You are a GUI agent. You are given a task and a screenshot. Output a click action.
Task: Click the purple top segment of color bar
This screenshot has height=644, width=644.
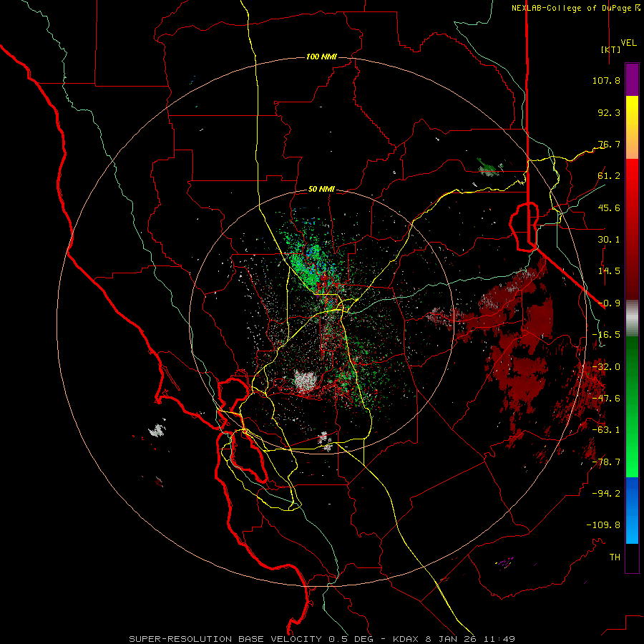click(x=632, y=79)
